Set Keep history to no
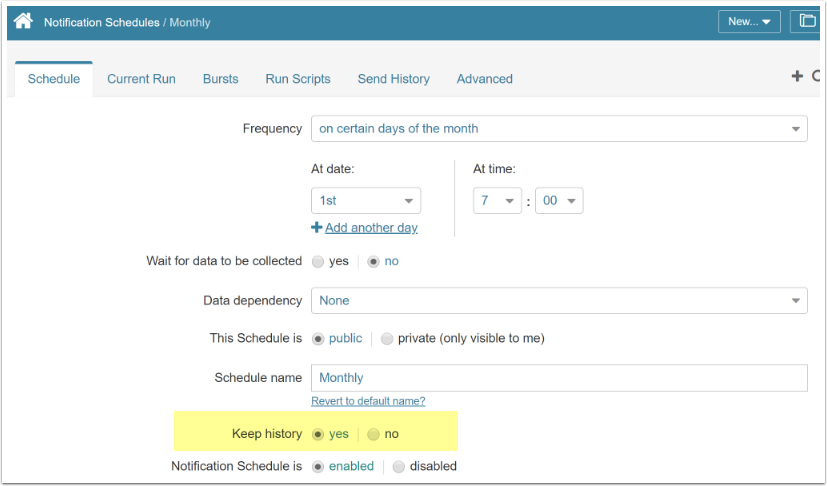 (373, 434)
